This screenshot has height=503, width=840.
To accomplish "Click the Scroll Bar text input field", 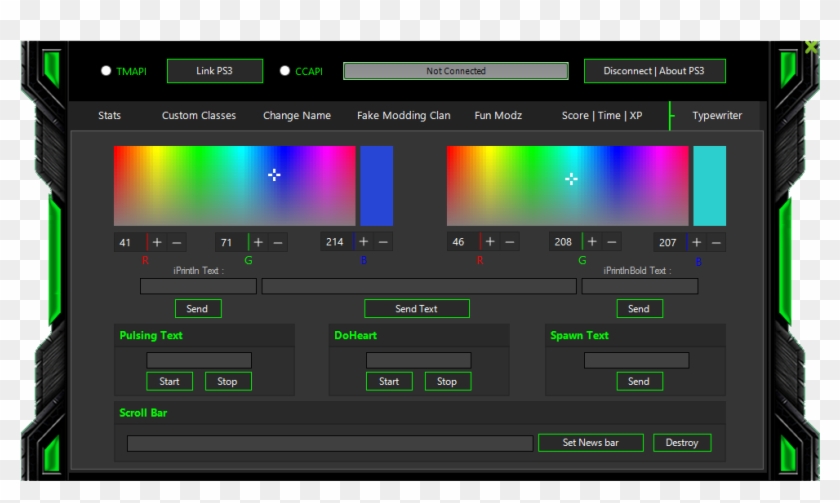I will pos(329,443).
